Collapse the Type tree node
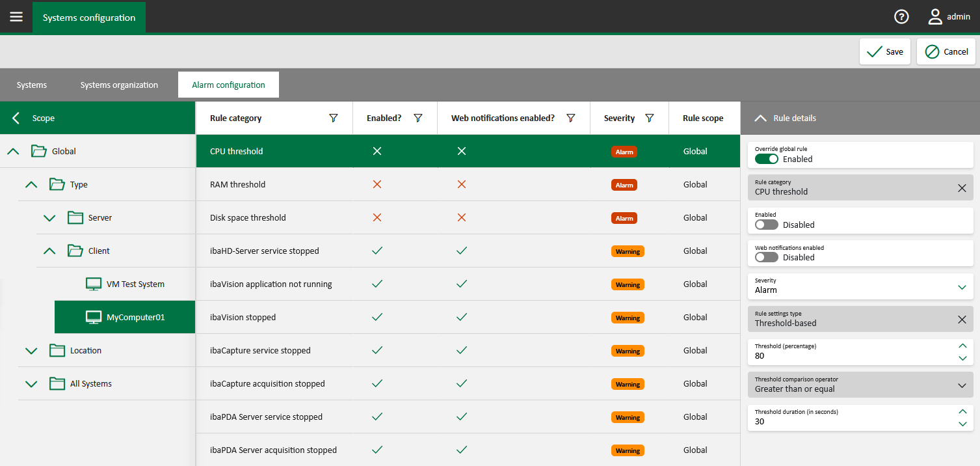Viewport: 980px width, 466px height. [31, 184]
